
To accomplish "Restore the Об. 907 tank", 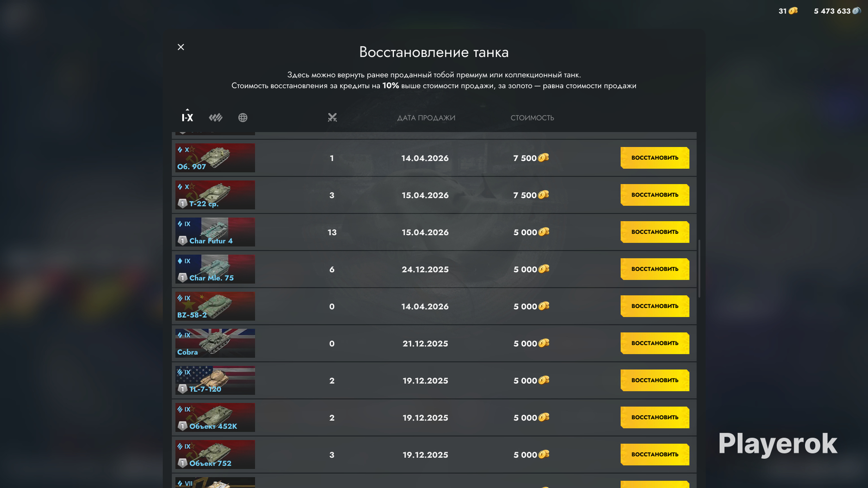I will (655, 158).
